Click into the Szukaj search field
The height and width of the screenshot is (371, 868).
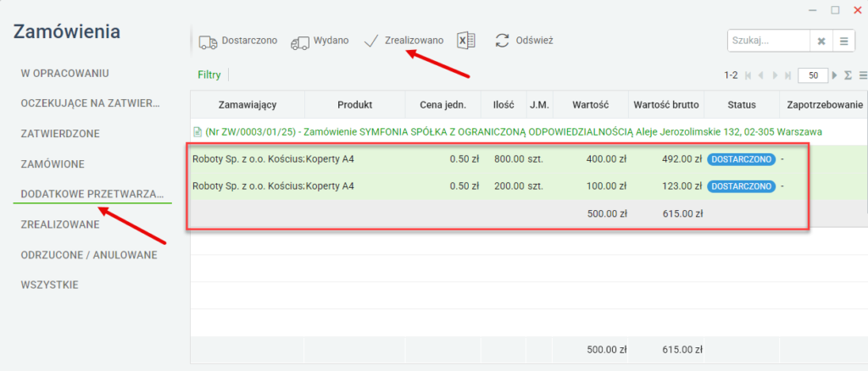click(769, 41)
